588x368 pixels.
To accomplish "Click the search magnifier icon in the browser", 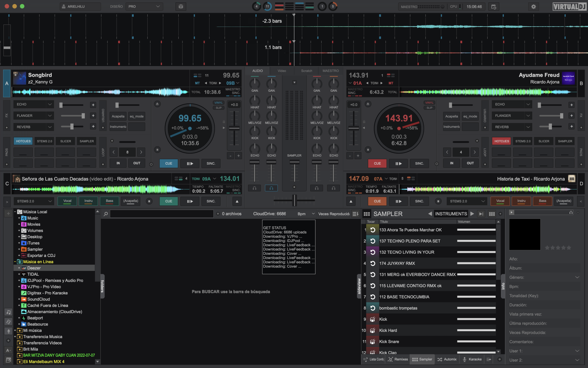I will 106,214.
